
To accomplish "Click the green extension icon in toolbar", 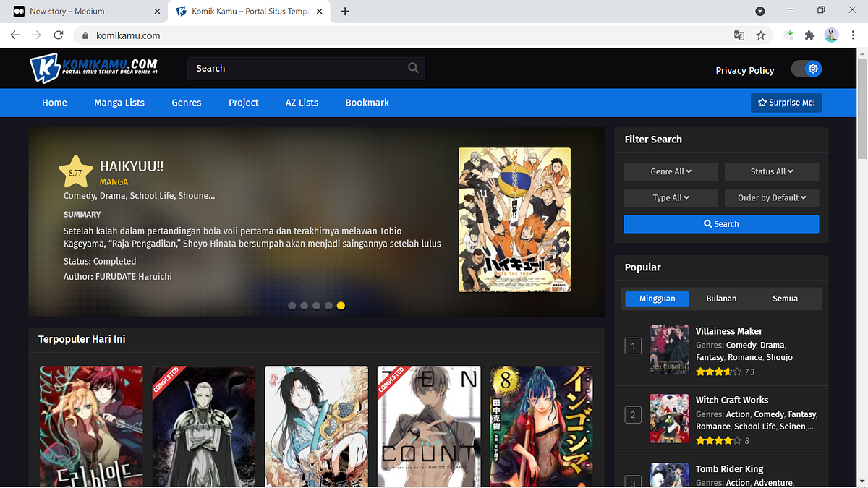I will pos(789,35).
